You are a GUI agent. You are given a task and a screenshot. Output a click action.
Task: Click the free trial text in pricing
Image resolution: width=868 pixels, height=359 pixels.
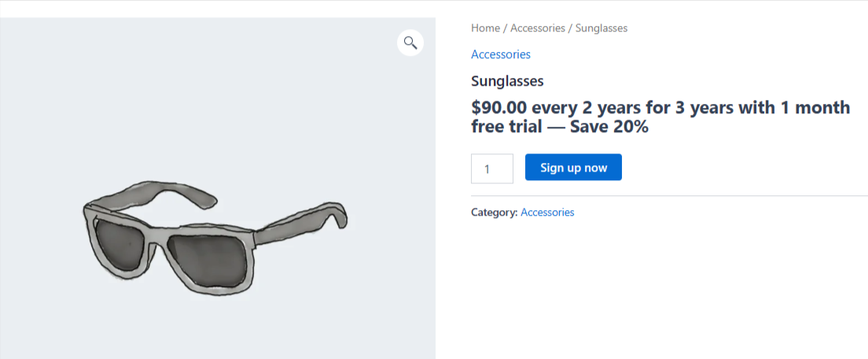click(x=506, y=127)
